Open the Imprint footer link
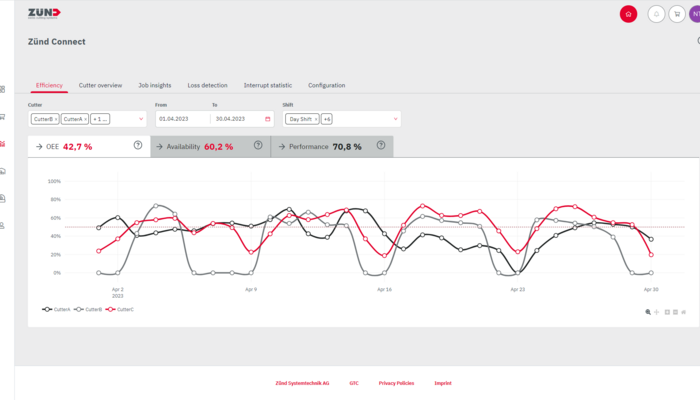The width and height of the screenshot is (700, 400). 443,383
